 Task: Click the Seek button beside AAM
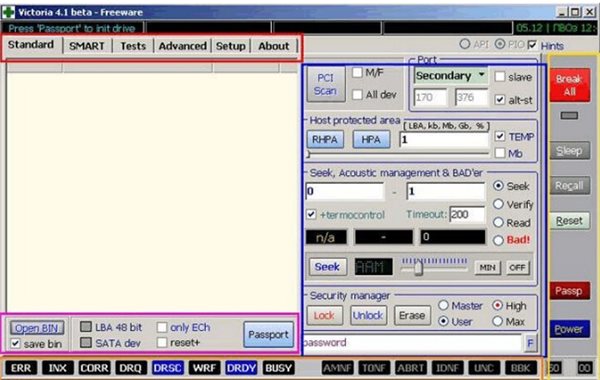click(x=327, y=267)
